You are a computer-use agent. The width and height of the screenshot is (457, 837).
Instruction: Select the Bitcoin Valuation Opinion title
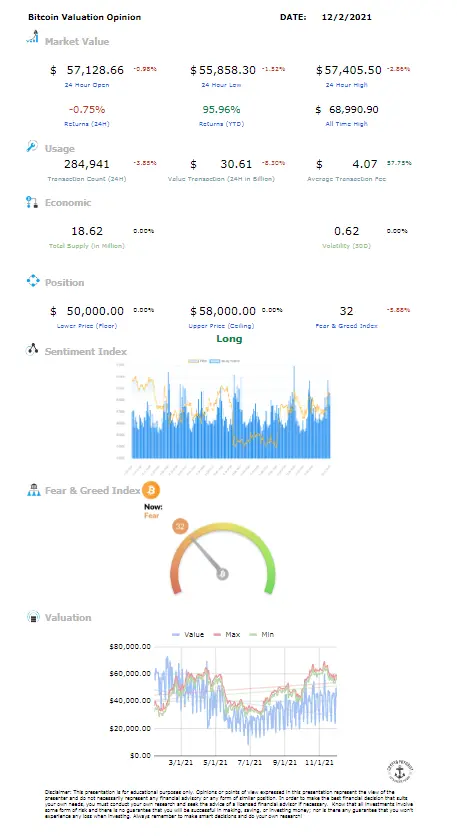pos(84,17)
